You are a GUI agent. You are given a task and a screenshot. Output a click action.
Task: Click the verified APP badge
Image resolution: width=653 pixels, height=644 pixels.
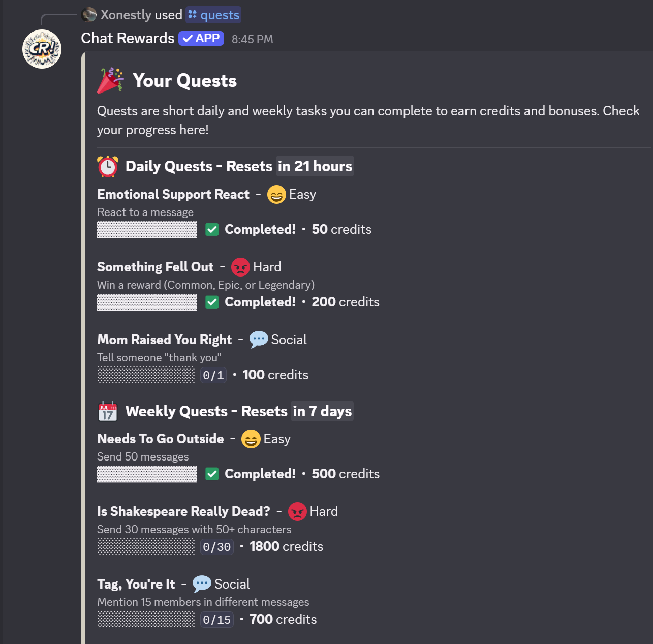tap(201, 38)
